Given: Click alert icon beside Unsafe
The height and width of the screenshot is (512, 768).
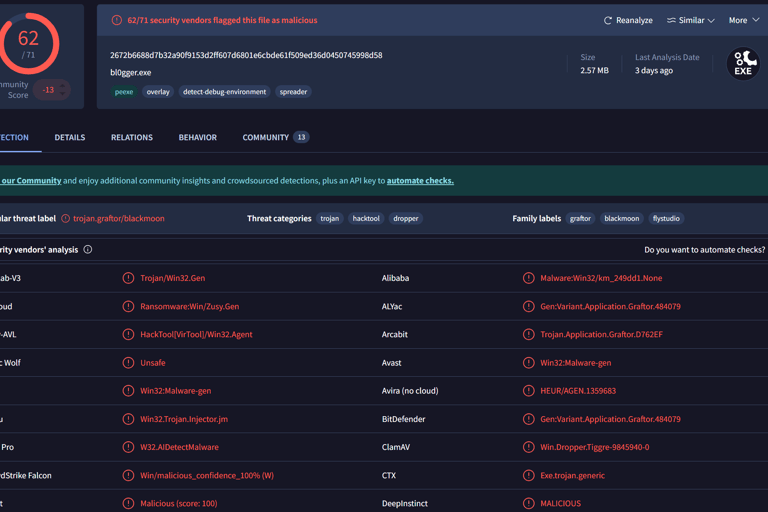Looking at the screenshot, I should [128, 363].
